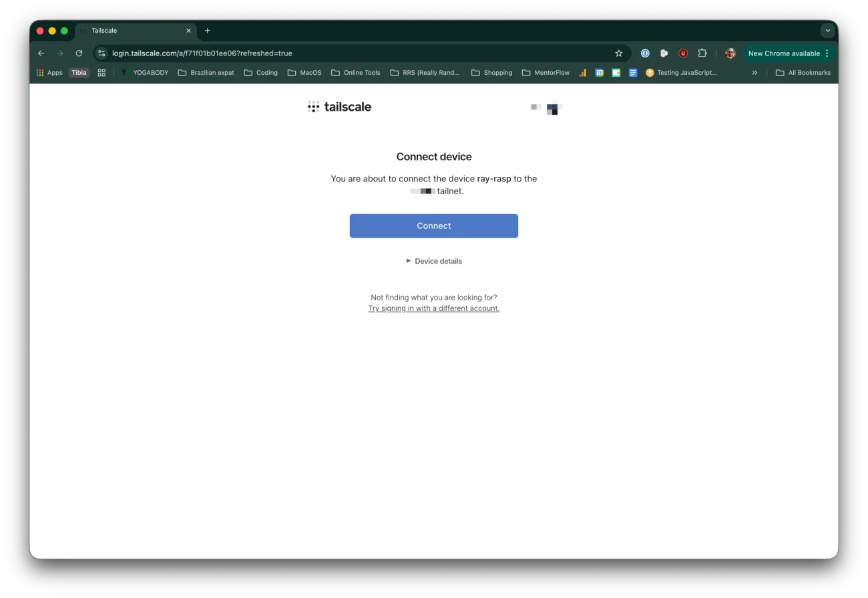Open the Google Docs bookmark icon

[x=633, y=73]
